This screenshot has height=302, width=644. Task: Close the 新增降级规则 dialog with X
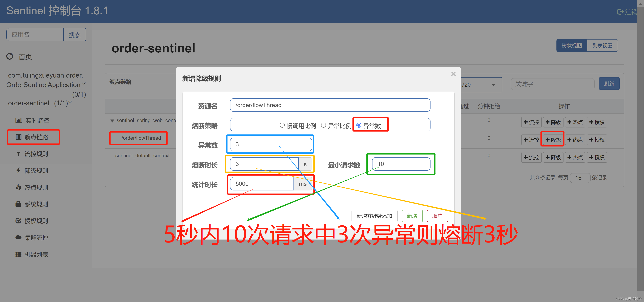coord(453,74)
